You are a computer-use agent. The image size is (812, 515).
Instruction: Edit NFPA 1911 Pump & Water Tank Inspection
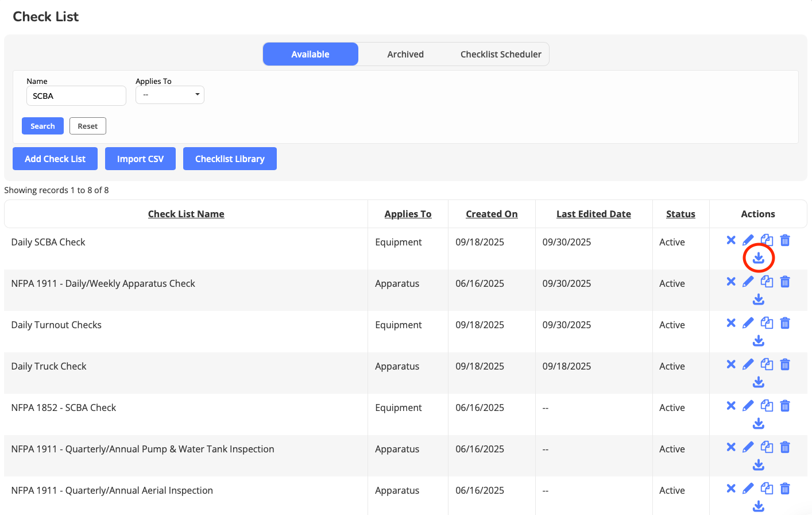pos(748,447)
